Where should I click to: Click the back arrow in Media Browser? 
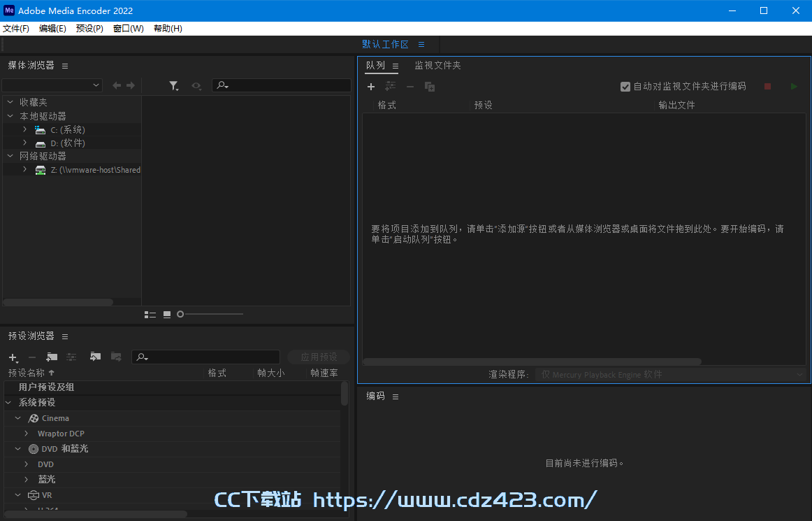(x=117, y=85)
